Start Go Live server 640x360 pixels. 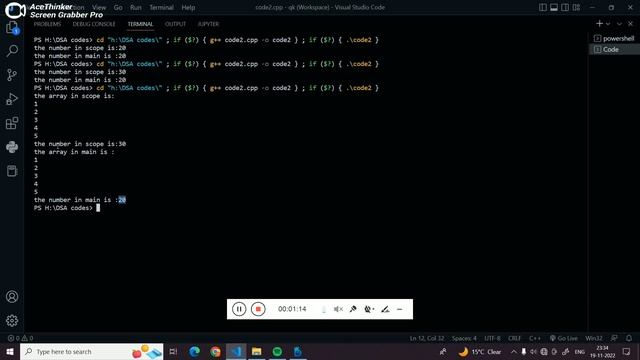point(564,338)
